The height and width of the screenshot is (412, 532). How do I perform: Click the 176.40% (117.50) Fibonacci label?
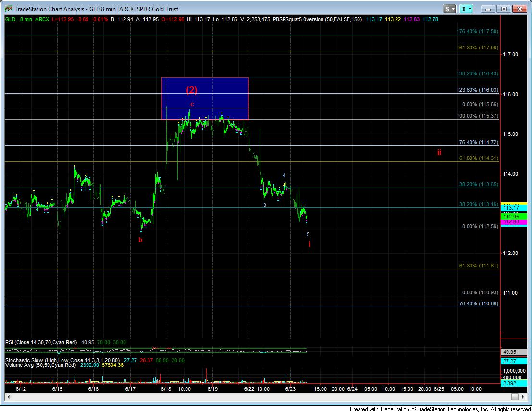pos(477,31)
